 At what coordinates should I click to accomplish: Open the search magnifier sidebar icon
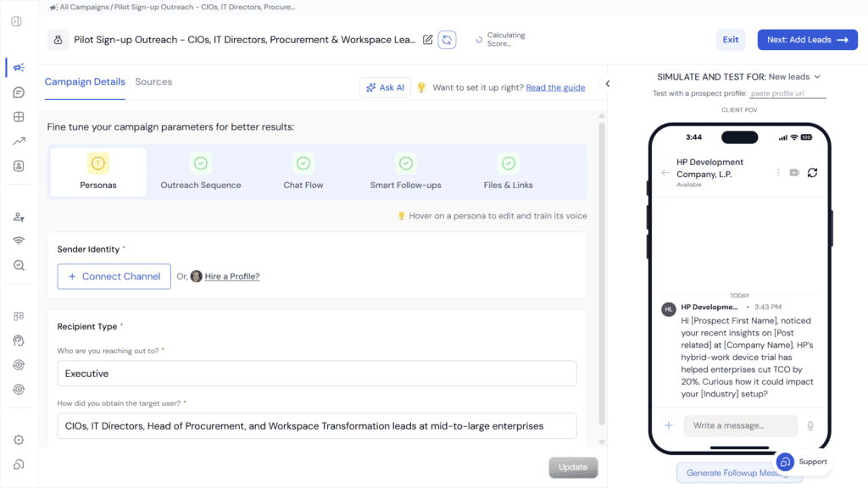[x=19, y=265]
